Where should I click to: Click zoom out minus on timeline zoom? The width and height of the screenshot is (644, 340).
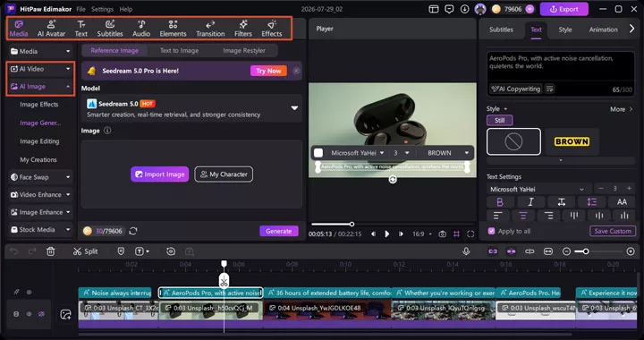(x=567, y=251)
